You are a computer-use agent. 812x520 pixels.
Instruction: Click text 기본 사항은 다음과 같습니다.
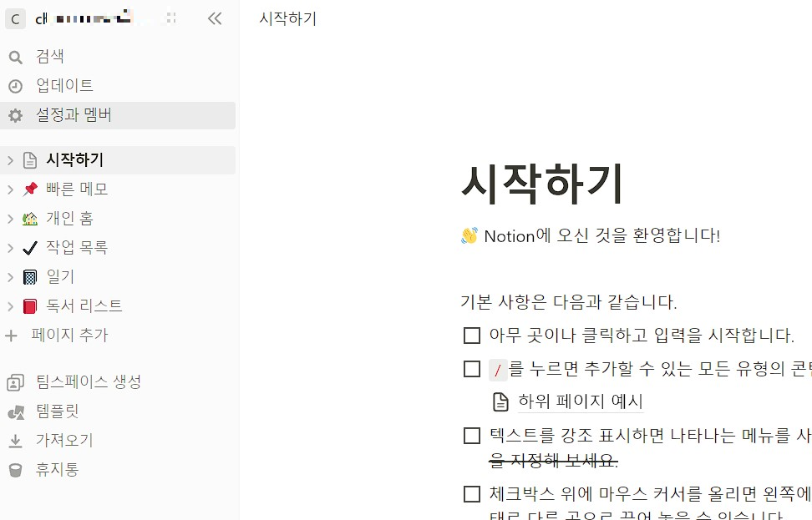click(x=569, y=302)
